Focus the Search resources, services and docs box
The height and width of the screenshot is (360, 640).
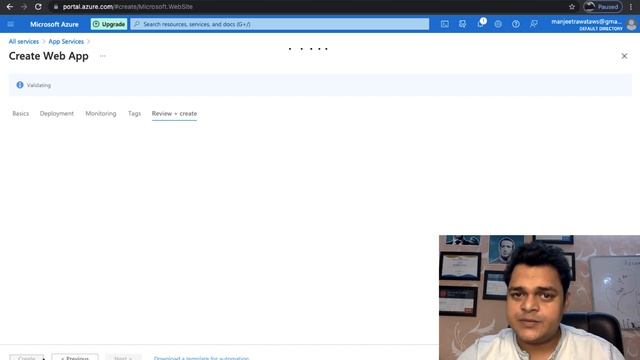[280, 24]
